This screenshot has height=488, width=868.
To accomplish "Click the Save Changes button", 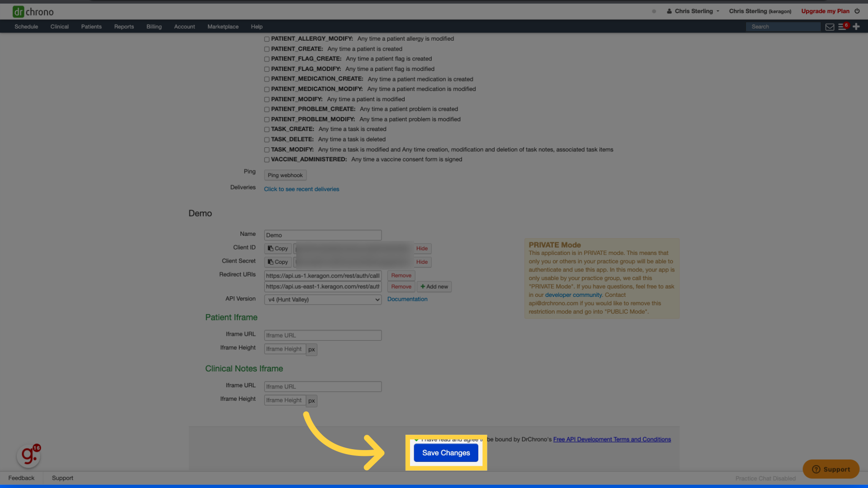I will coord(446,453).
